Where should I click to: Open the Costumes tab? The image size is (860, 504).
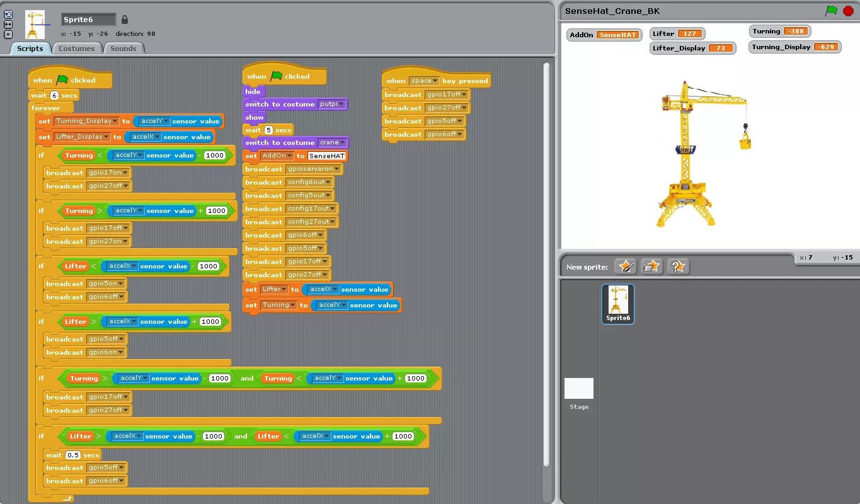click(x=76, y=49)
